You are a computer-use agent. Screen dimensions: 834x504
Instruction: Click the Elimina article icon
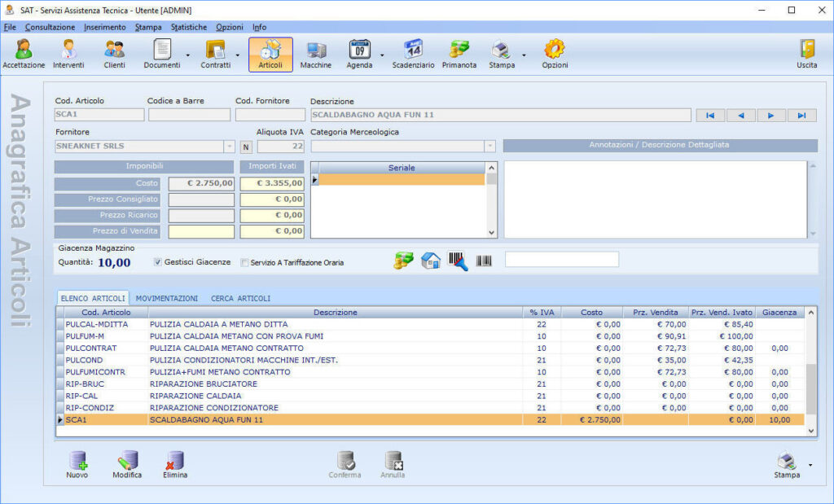(x=175, y=465)
